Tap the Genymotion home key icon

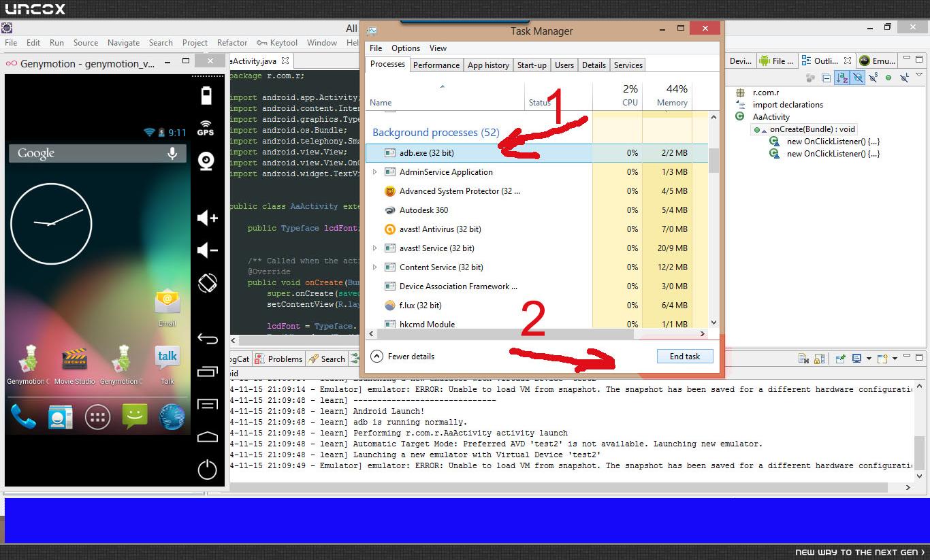tap(207, 437)
